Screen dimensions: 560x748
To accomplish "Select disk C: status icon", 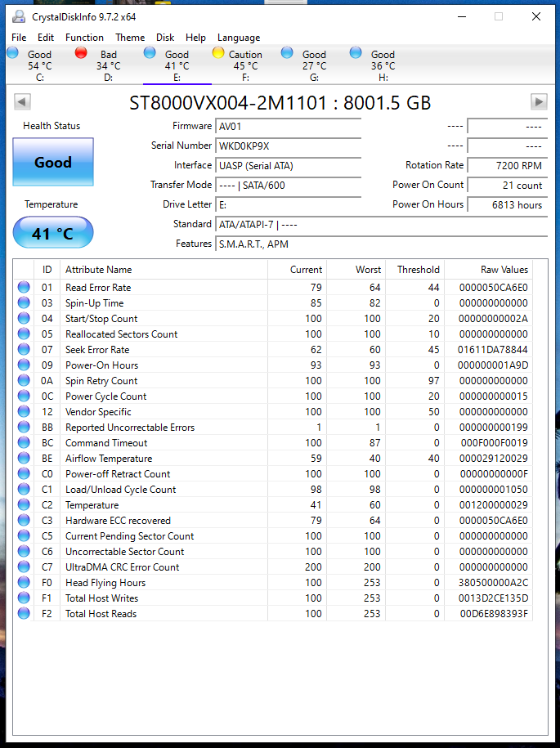I will coord(13,52).
